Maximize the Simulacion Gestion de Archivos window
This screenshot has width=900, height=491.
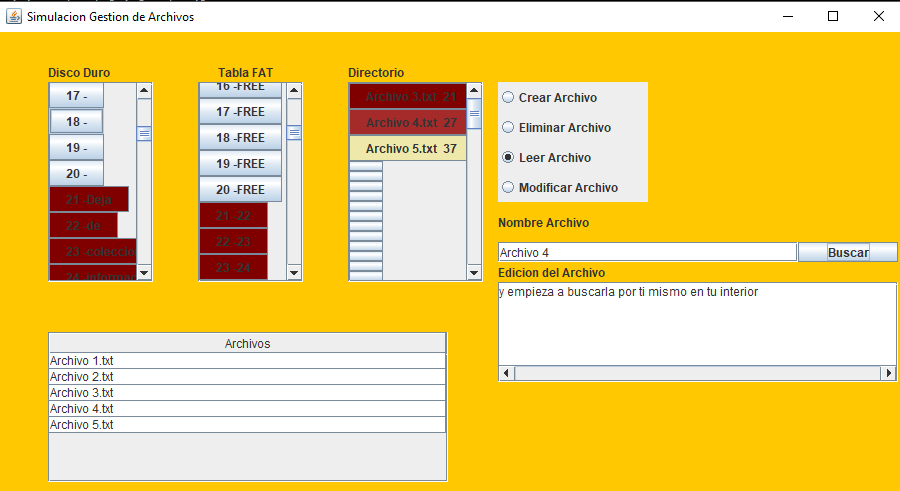833,16
